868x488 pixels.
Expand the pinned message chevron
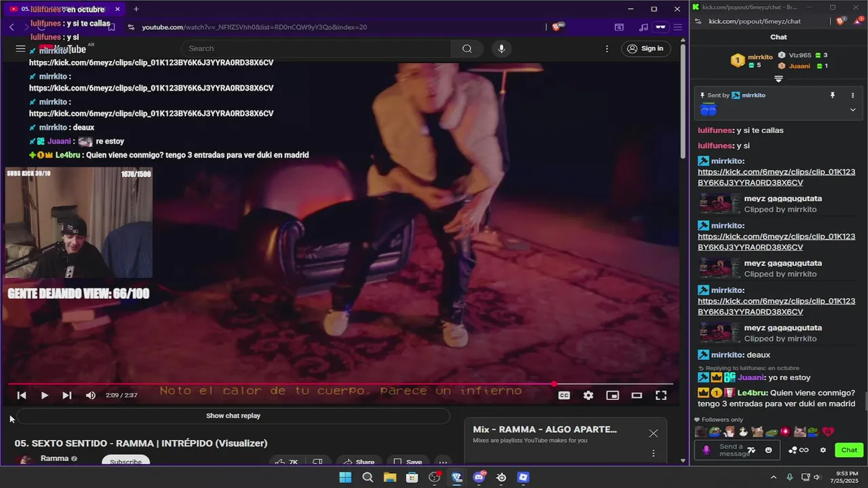tap(852, 110)
